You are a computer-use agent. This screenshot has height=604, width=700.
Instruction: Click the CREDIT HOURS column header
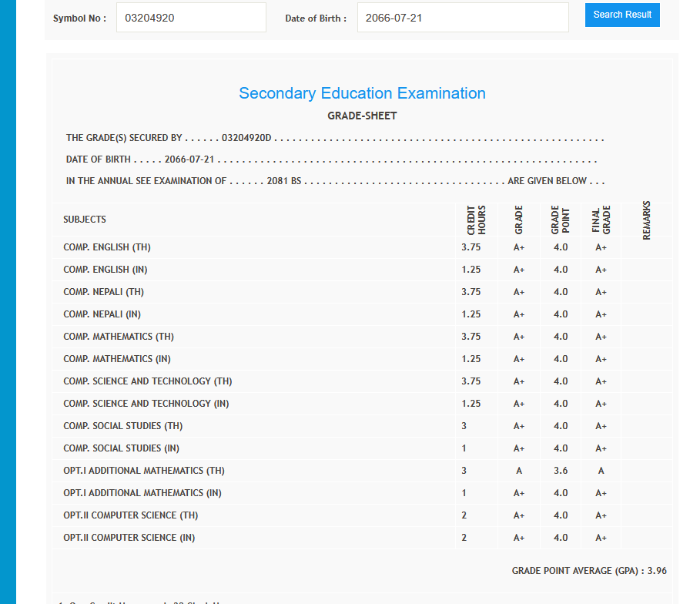tap(476, 220)
